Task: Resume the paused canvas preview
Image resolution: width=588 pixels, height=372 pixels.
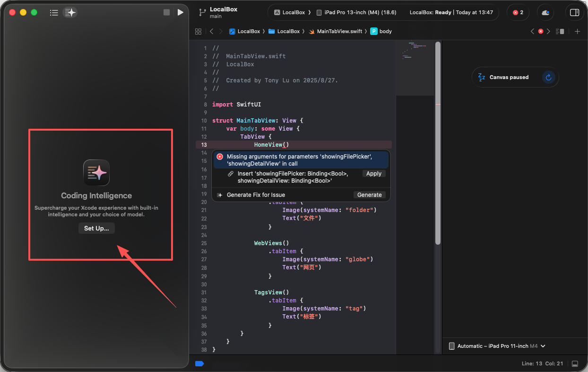Action: (x=548, y=77)
